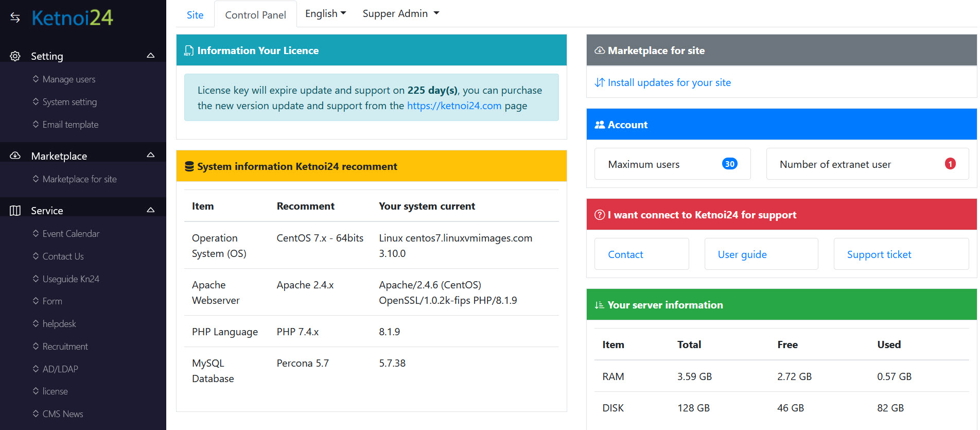Click the Information Your Licence header
Screen dimensions: 980x430
(x=371, y=50)
